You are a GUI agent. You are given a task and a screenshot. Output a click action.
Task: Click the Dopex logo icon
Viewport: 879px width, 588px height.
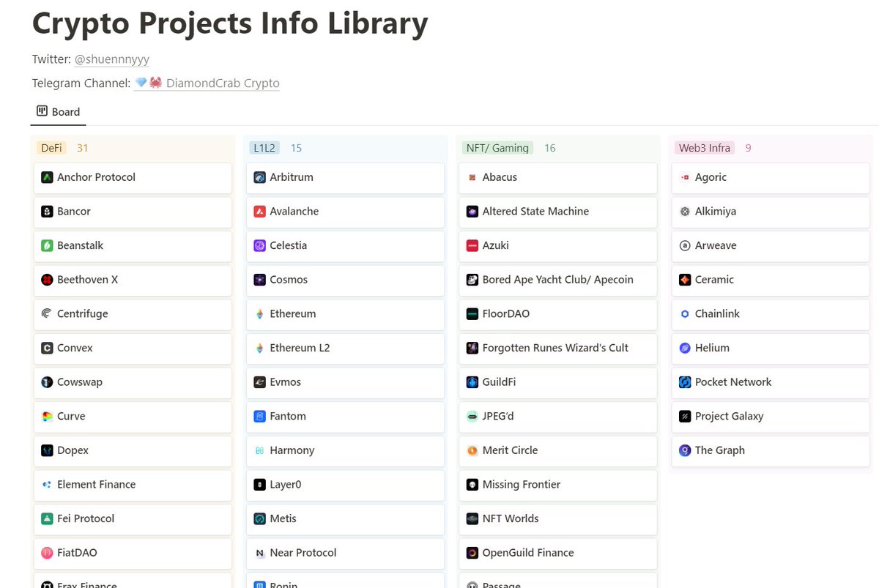(x=47, y=450)
